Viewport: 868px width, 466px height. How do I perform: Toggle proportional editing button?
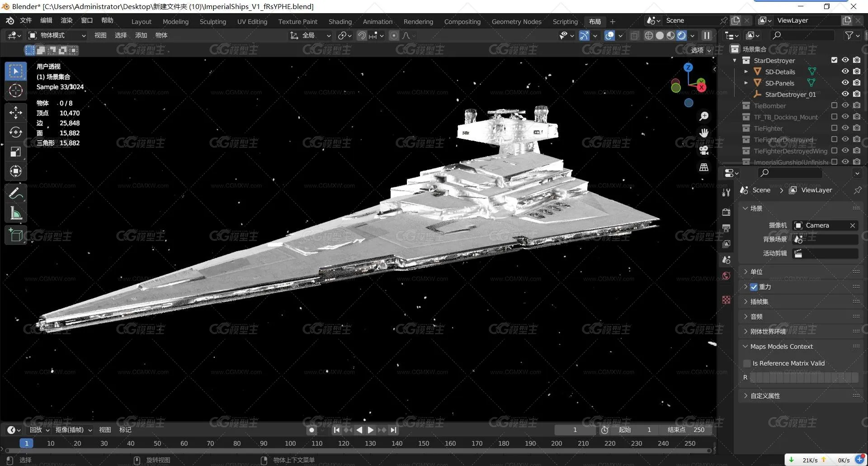coord(394,35)
